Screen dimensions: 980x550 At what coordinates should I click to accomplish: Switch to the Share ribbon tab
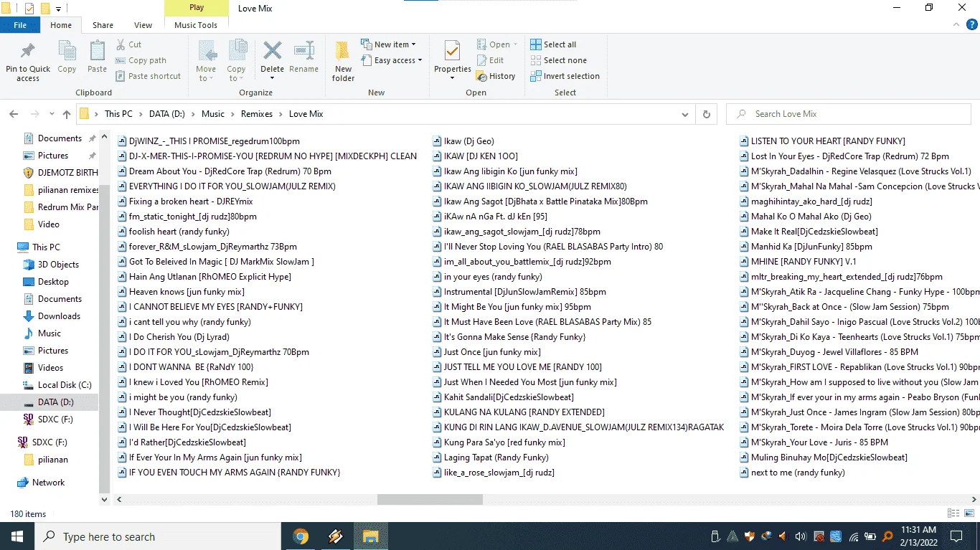[103, 25]
